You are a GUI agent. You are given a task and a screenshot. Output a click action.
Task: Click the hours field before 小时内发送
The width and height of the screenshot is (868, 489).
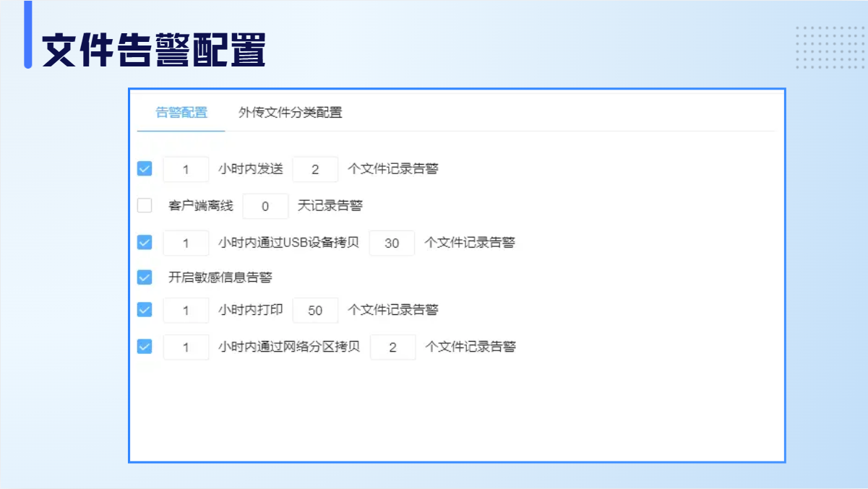186,170
